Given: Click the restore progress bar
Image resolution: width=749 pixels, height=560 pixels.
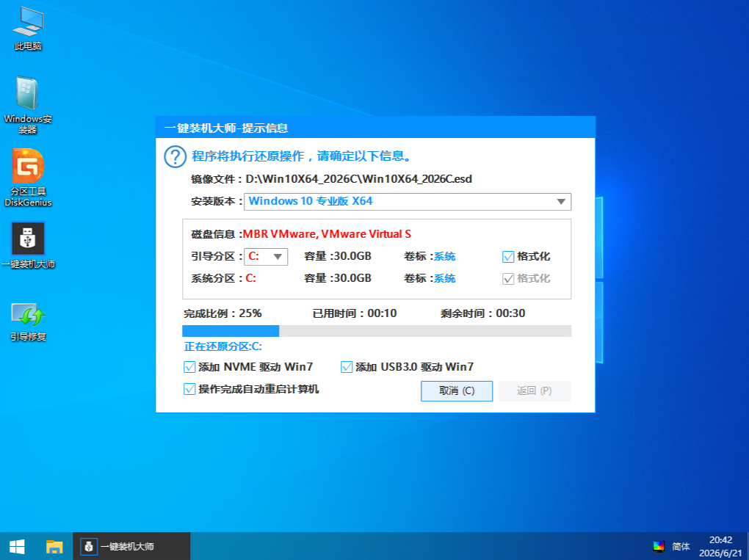Looking at the screenshot, I should coord(377,331).
